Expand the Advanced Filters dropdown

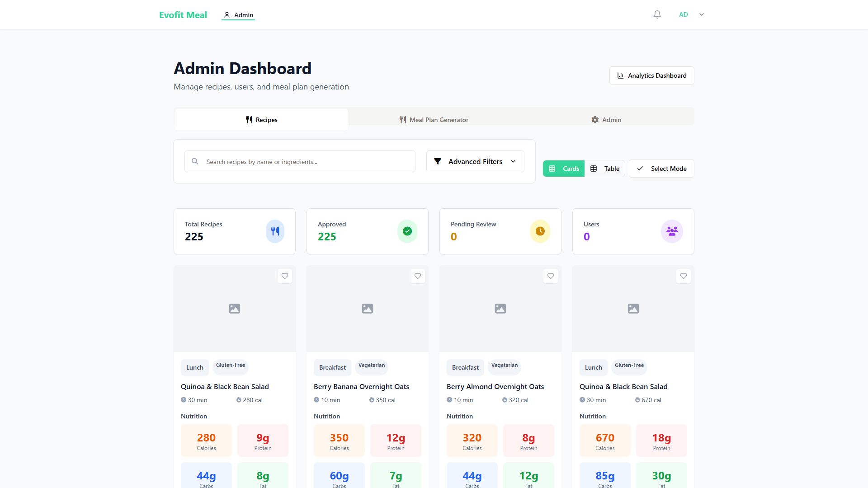(x=475, y=161)
